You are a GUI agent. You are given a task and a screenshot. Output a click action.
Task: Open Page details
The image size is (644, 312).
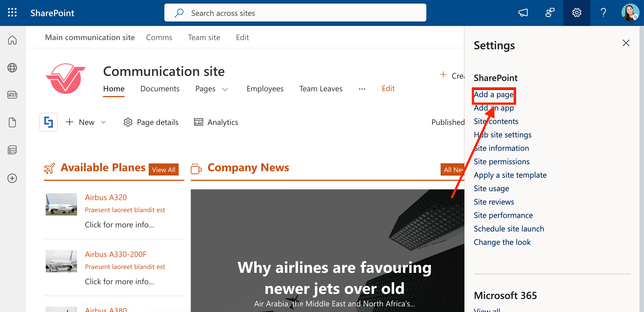point(151,122)
